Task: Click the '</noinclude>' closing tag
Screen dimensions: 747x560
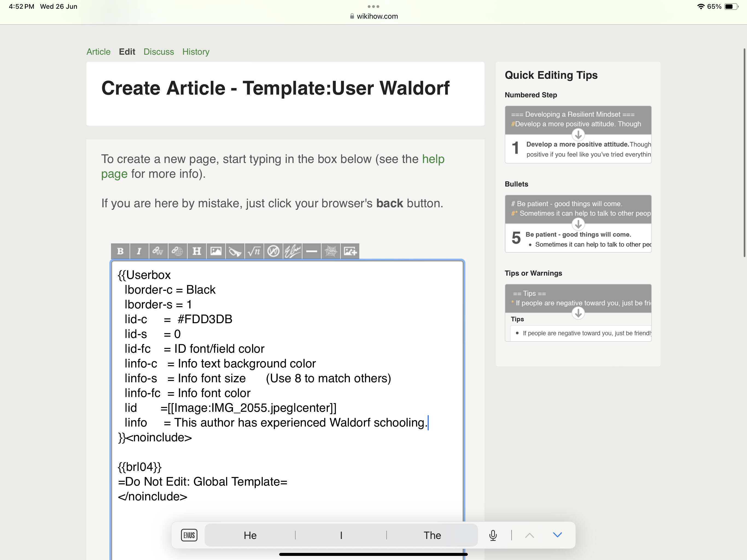Action: (153, 497)
